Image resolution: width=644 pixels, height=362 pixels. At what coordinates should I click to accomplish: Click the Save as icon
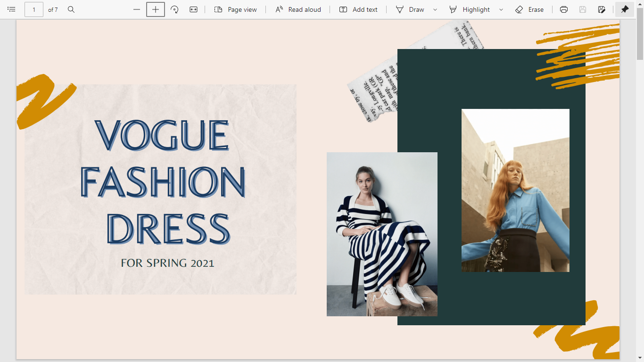(602, 9)
